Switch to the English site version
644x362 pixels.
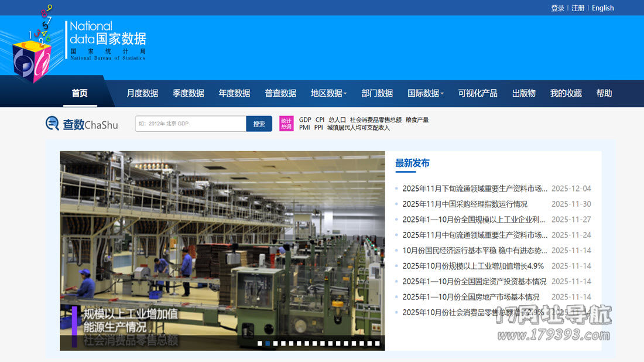point(602,8)
